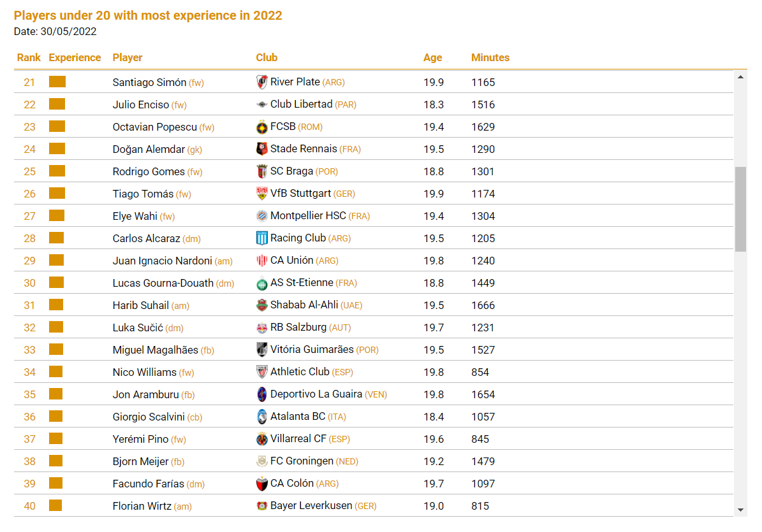The height and width of the screenshot is (532, 762).
Task: Click the Experience column header
Action: pyautogui.click(x=75, y=58)
